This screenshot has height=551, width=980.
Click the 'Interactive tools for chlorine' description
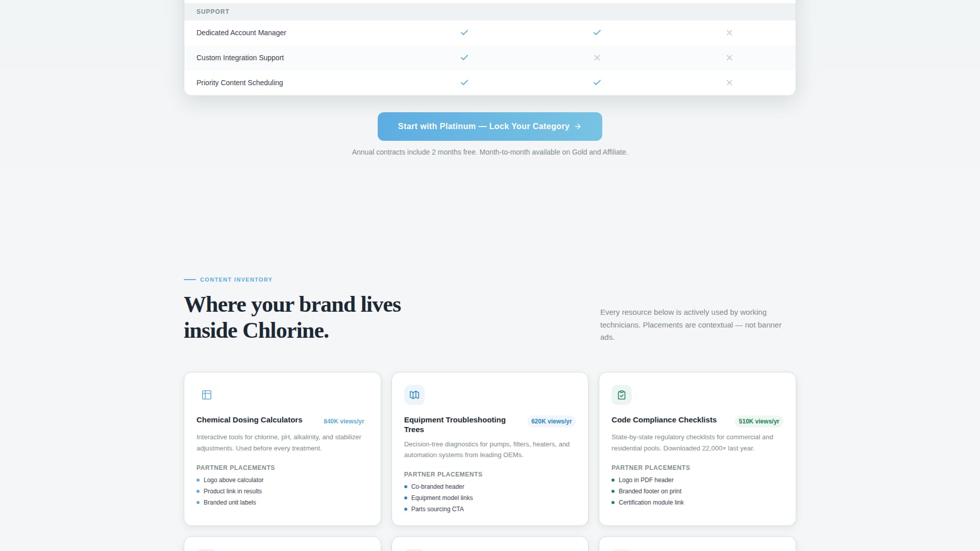click(279, 443)
